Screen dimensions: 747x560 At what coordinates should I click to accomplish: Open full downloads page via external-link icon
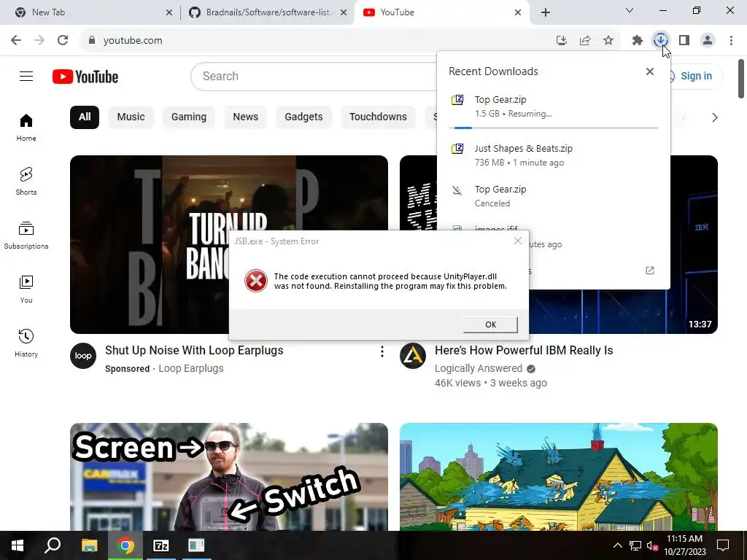[x=650, y=271]
